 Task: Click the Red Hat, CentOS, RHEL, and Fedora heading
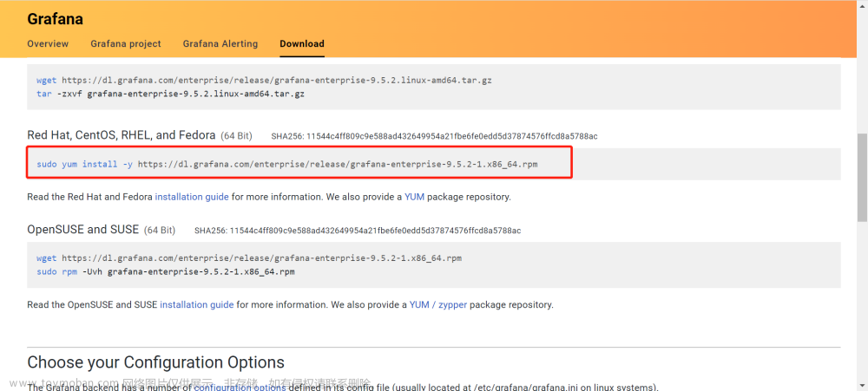pos(122,135)
